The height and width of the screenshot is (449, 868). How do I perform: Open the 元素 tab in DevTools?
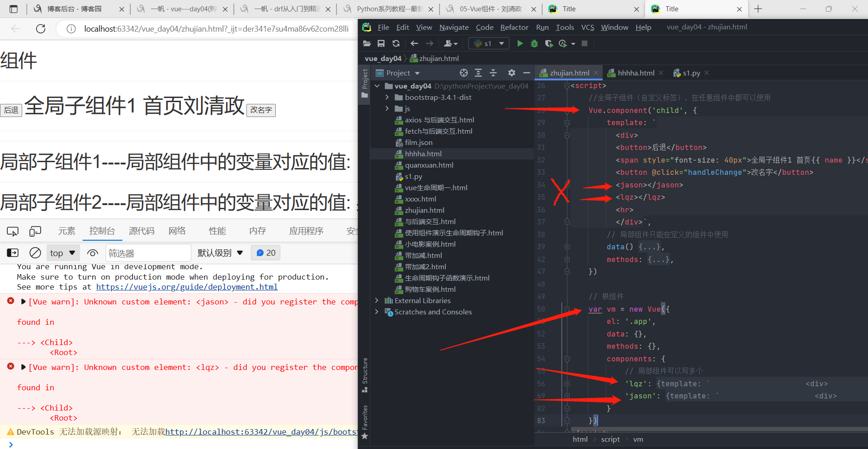pos(66,231)
